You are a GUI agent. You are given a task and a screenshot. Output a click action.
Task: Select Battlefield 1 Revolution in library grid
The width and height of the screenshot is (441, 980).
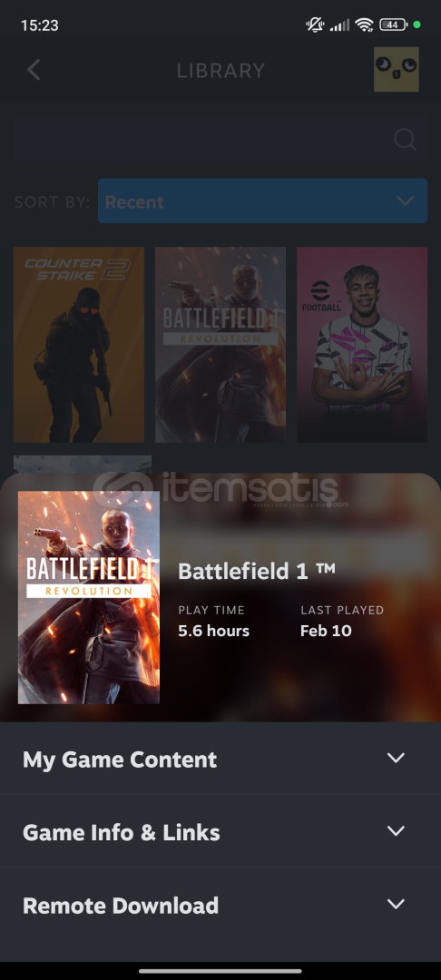coord(220,345)
